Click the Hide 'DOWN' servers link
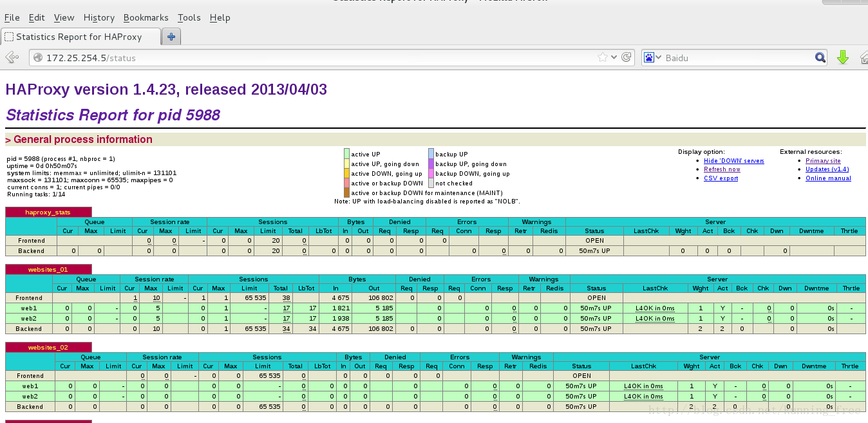Image resolution: width=868 pixels, height=423 pixels. pyautogui.click(x=733, y=161)
